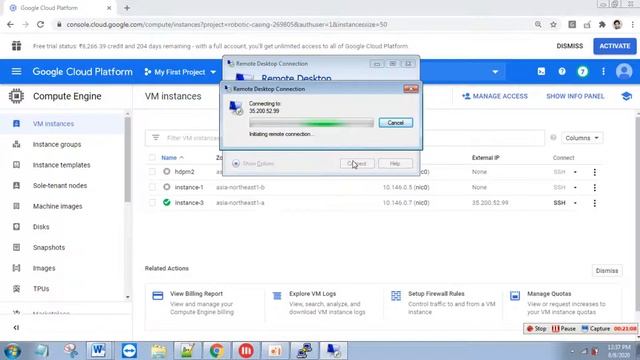
Task: Click the sidebar vertical scrollbar
Action: pyautogui.click(x=128, y=159)
